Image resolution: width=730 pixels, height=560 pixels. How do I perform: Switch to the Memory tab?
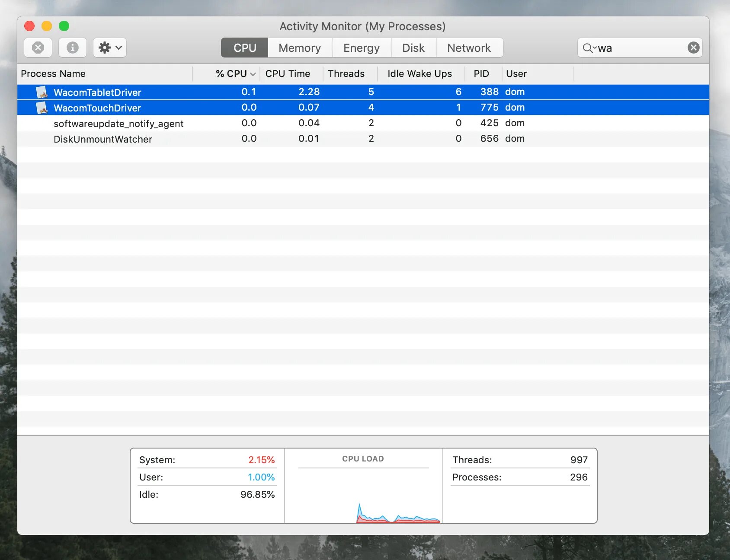click(300, 48)
